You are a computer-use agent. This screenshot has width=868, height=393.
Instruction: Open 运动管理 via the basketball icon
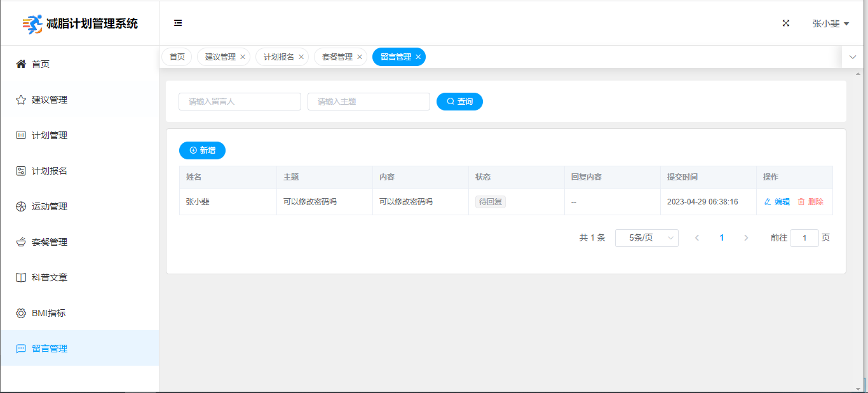point(21,206)
